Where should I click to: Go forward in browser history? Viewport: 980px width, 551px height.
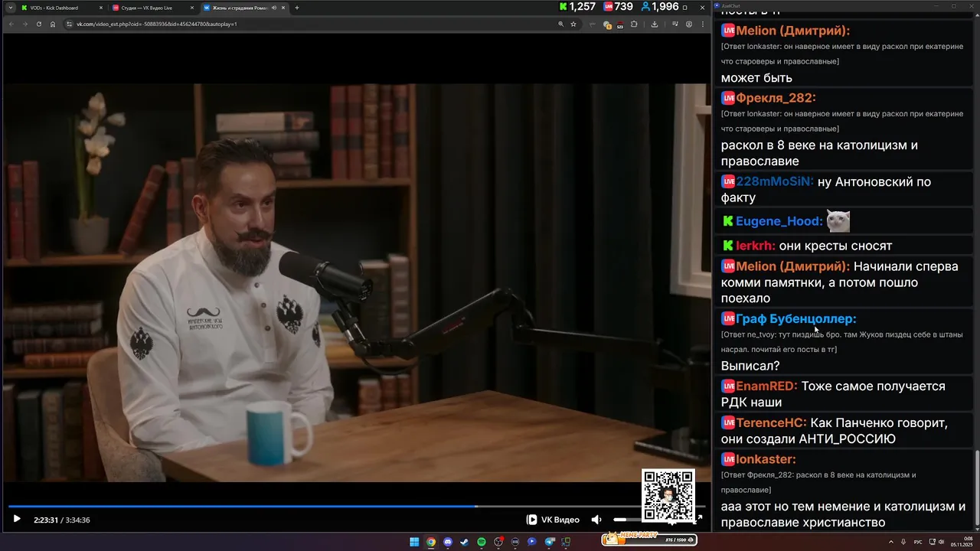(25, 24)
